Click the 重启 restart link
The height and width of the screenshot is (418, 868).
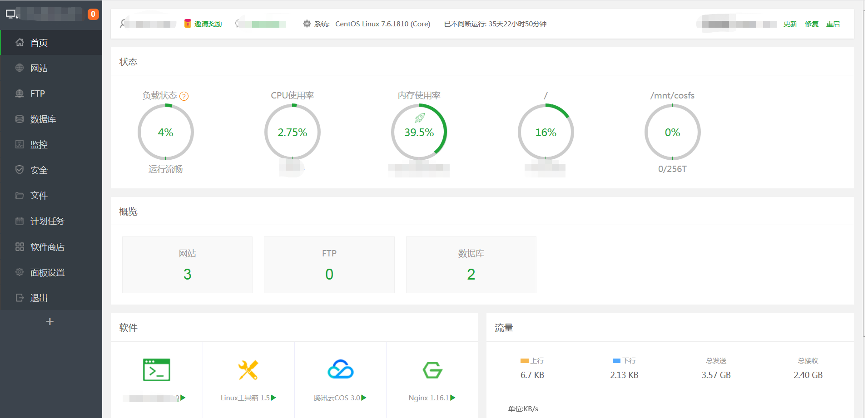pos(833,24)
